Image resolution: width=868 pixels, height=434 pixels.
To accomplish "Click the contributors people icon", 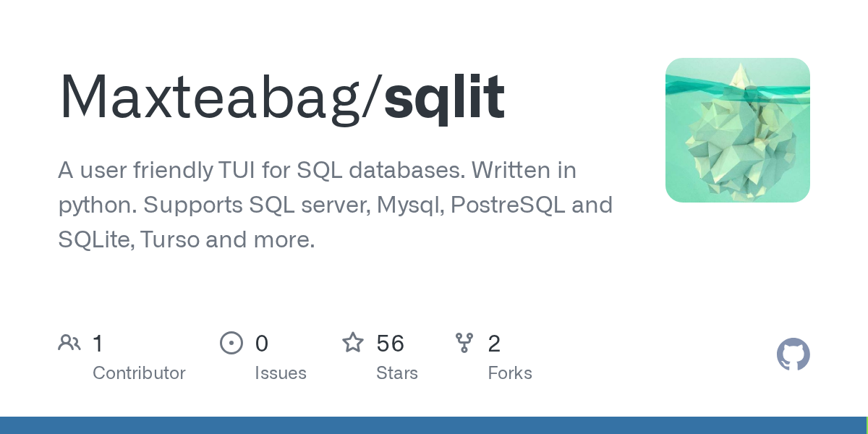I will tap(69, 343).
